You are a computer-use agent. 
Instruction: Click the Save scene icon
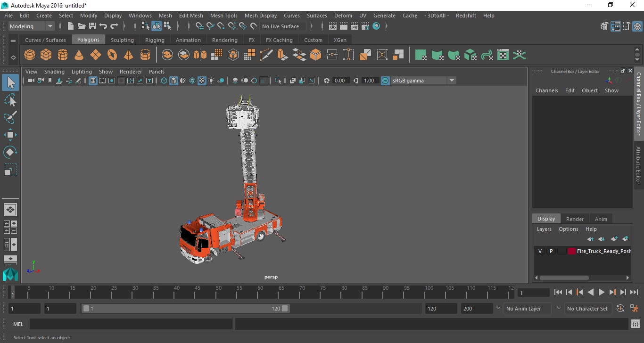[x=92, y=26]
